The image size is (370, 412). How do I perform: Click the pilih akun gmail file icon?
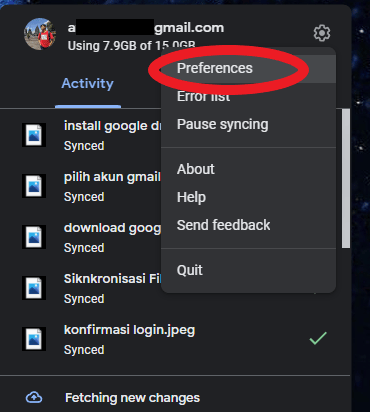(x=34, y=186)
